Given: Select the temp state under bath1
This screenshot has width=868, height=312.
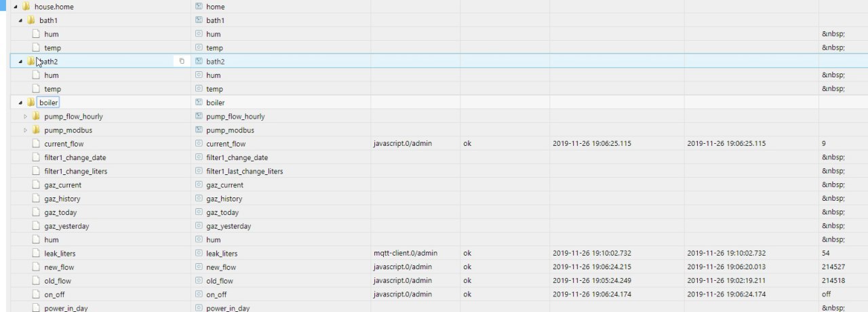Looking at the screenshot, I should pos(52,47).
